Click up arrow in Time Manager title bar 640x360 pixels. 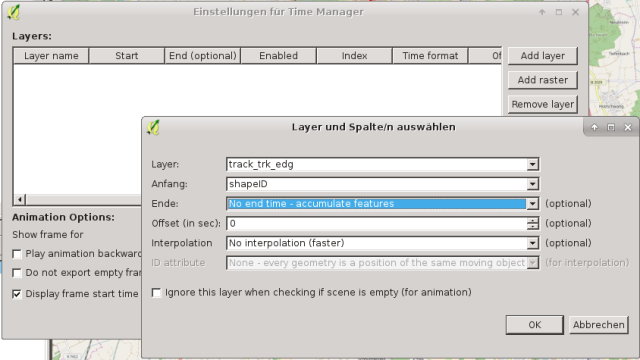point(542,12)
